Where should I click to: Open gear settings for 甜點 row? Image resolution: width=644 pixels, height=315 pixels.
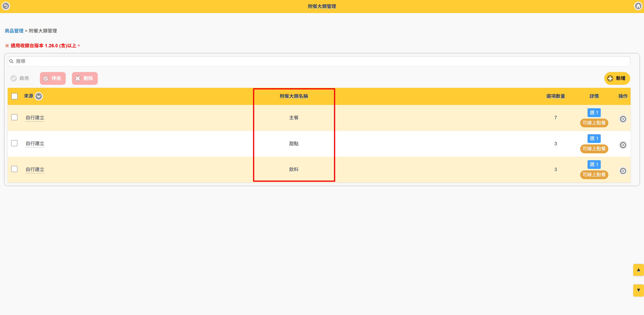pos(623,145)
